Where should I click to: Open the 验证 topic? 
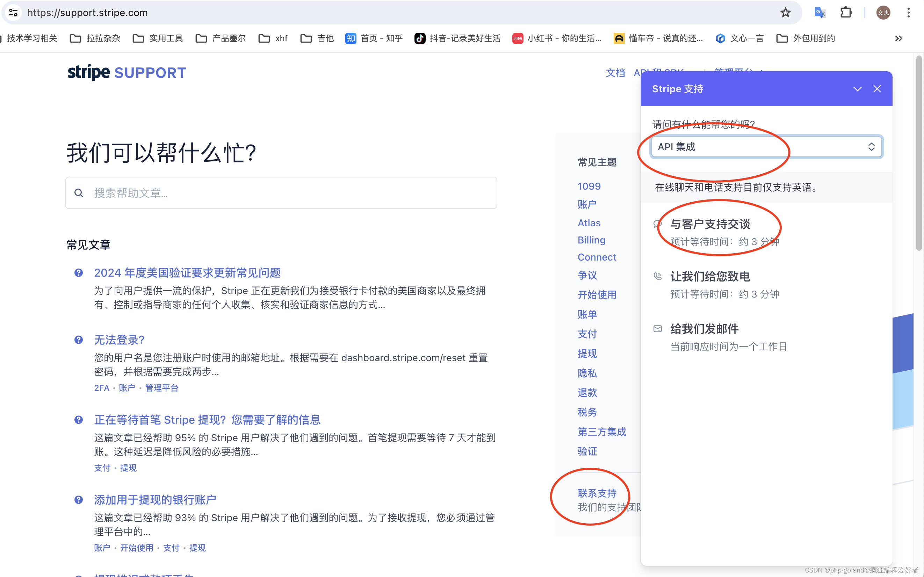click(587, 452)
